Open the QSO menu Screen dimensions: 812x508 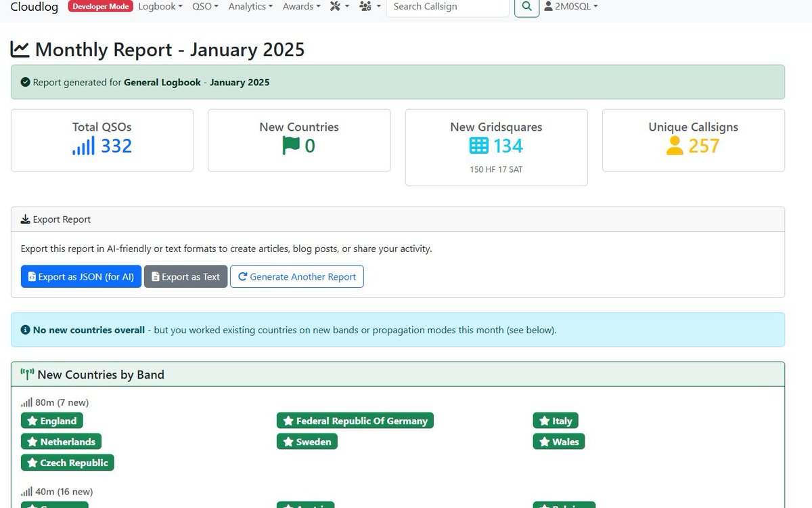204,6
